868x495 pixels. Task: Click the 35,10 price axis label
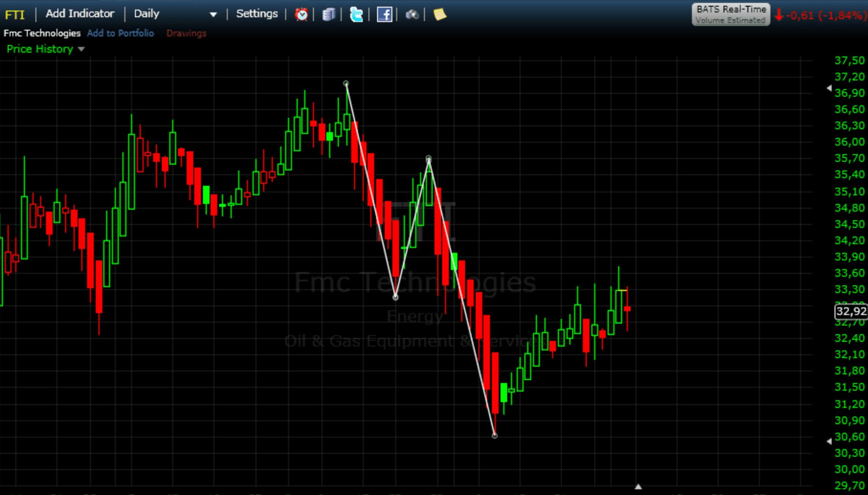(x=849, y=191)
